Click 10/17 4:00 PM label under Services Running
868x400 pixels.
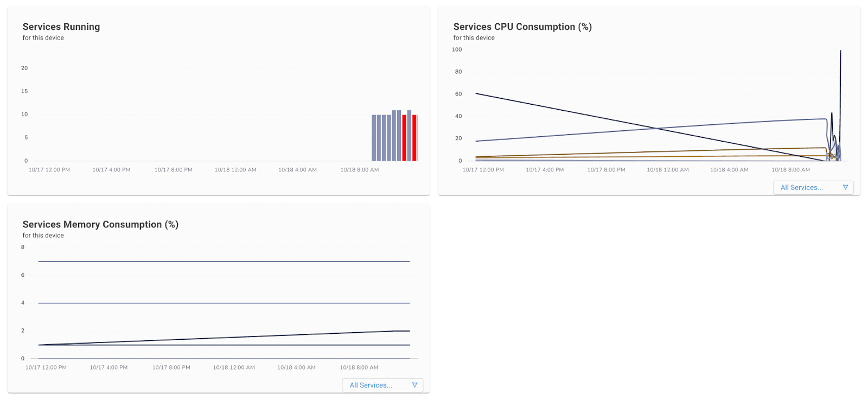[111, 170]
